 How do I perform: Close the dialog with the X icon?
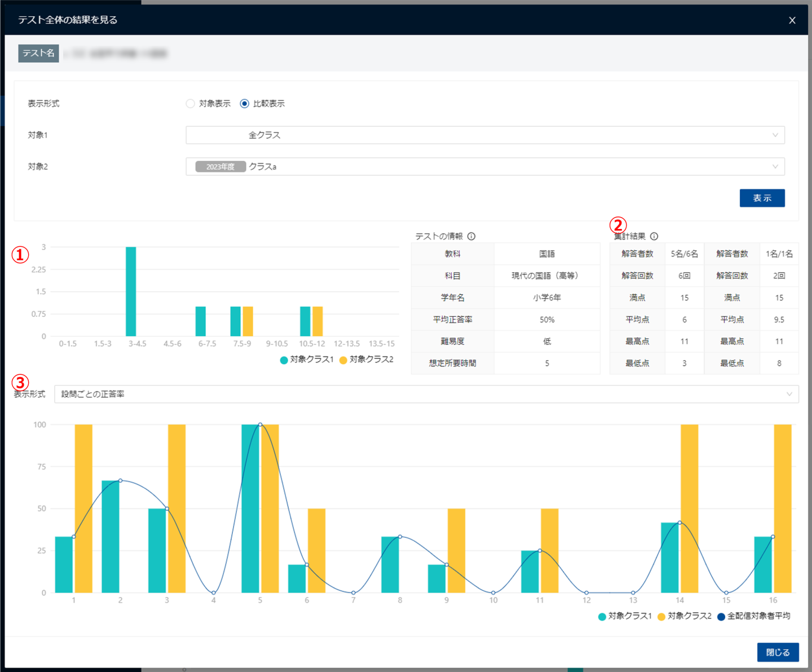click(792, 20)
